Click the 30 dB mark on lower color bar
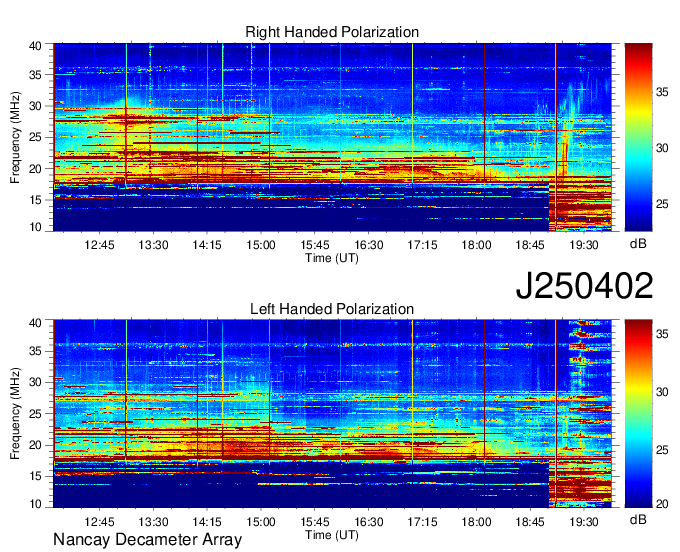Image resolution: width=680 pixels, height=552 pixels. (662, 392)
